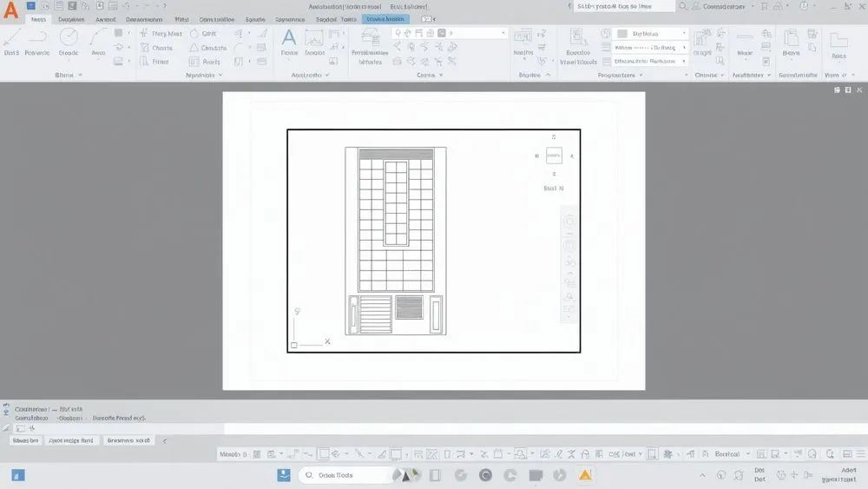This screenshot has height=489, width=868.
Task: Select the Line drawing tool
Action: coord(11,42)
